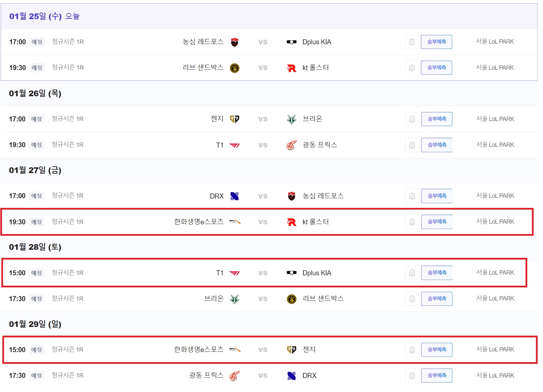Click Liiv Sandbox logo in 01/25 19:30 match
Screen dimensions: 543x392
coord(235,68)
